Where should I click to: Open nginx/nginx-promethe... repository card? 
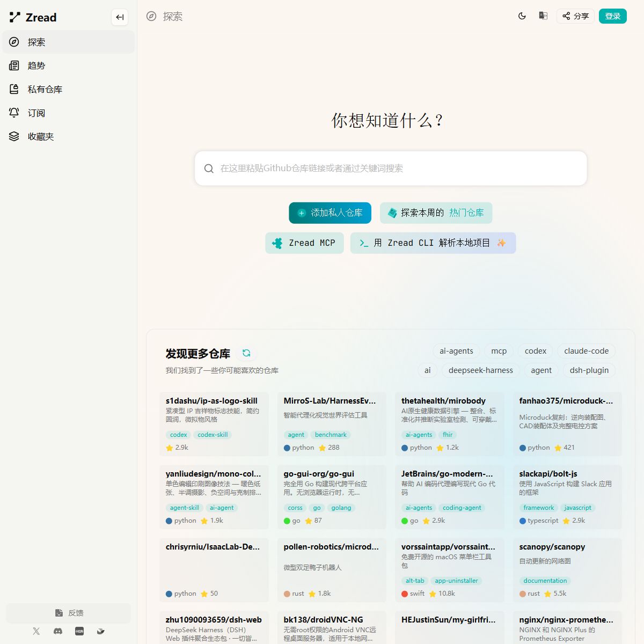[567, 627]
